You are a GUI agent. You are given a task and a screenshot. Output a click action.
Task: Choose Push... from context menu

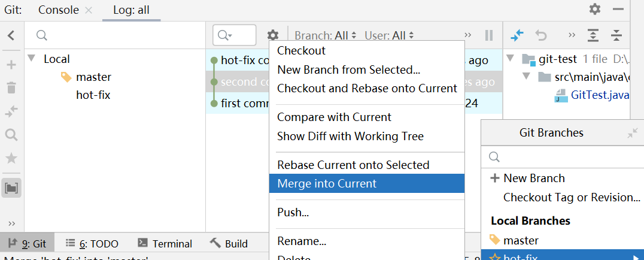click(367, 213)
